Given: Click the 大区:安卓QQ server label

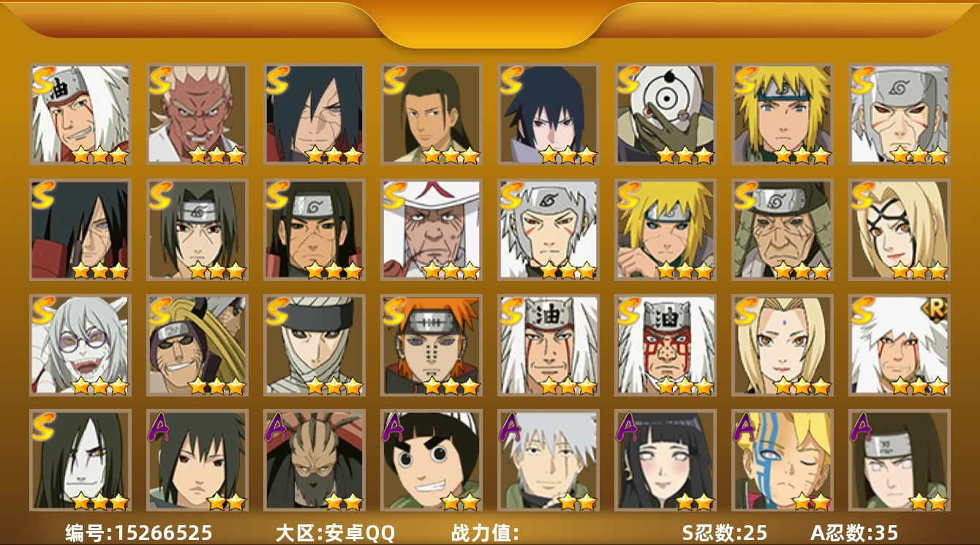Looking at the screenshot, I should [x=335, y=533].
